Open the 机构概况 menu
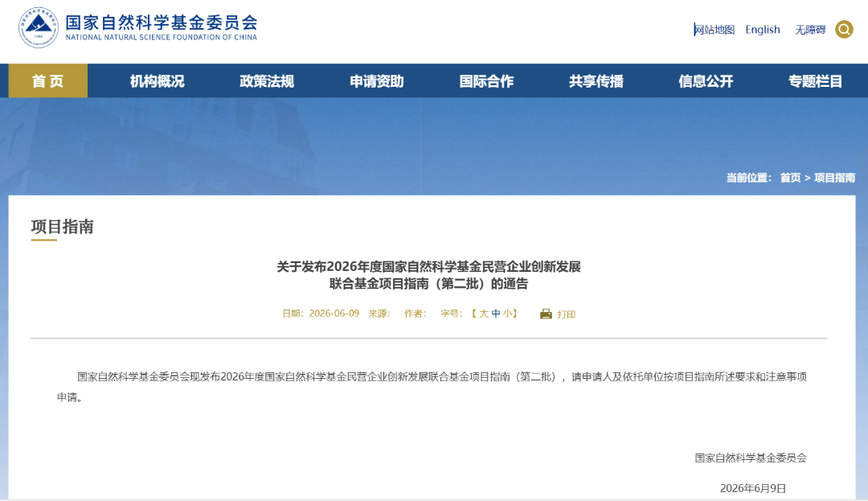Viewport: 868px width, 501px height. [158, 81]
